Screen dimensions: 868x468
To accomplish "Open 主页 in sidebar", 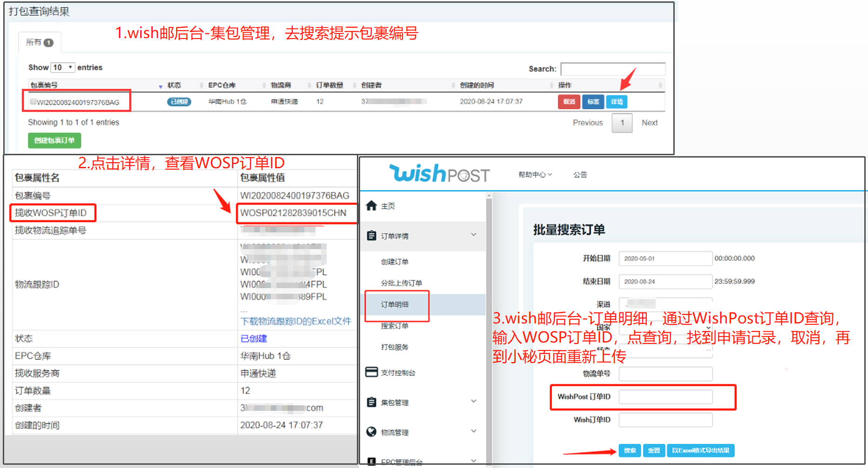I will tap(388, 206).
